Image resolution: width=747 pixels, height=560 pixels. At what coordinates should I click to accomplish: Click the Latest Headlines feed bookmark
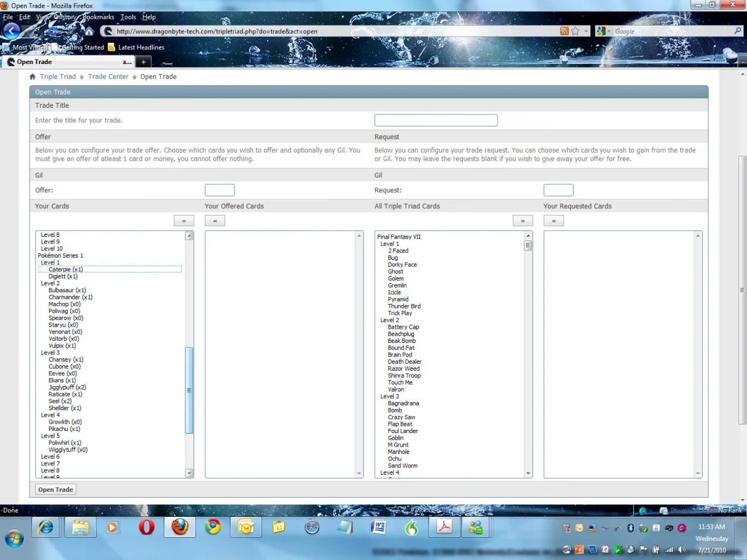coord(136,48)
